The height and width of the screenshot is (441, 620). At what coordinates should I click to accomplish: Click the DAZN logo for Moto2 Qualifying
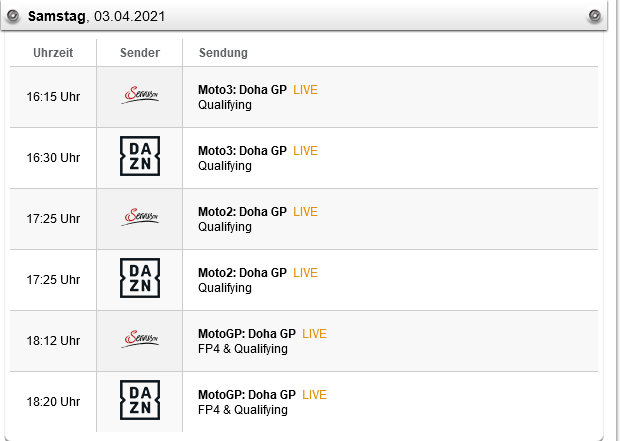point(140,278)
